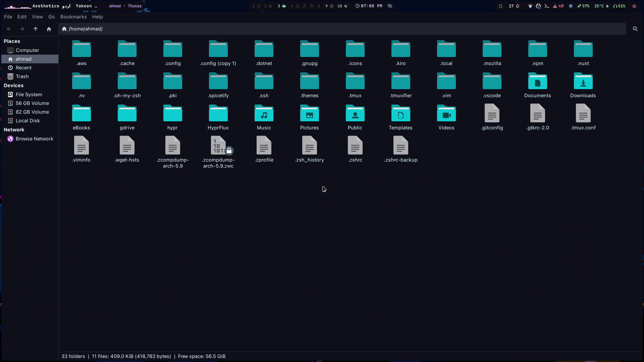The image size is (644, 362).
Task: Click the /home/ahmad/ location bar
Action: point(342,29)
